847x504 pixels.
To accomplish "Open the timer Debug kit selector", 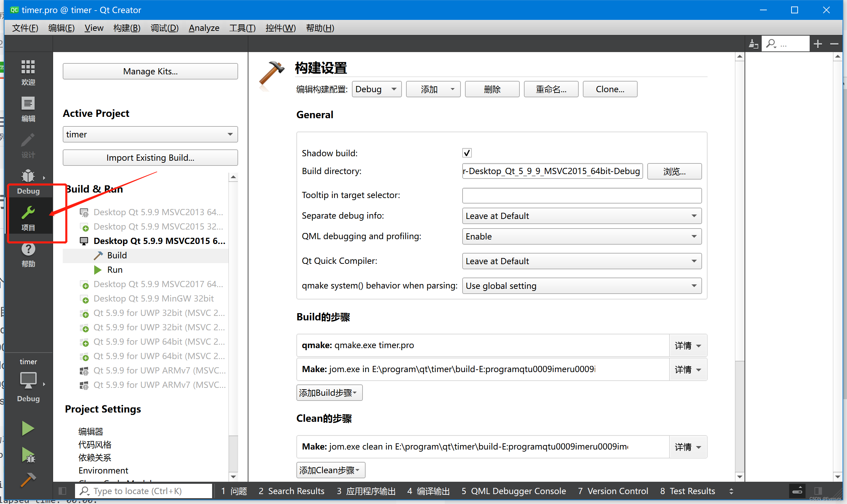I will click(28, 380).
